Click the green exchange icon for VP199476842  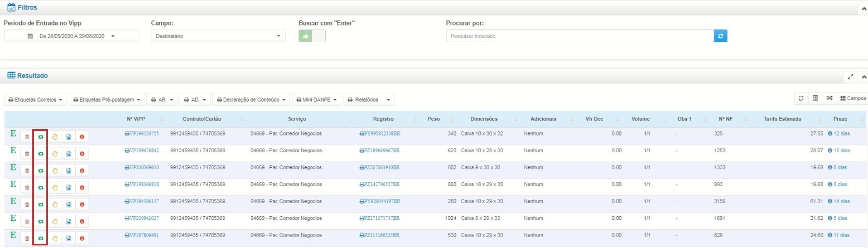click(x=41, y=154)
